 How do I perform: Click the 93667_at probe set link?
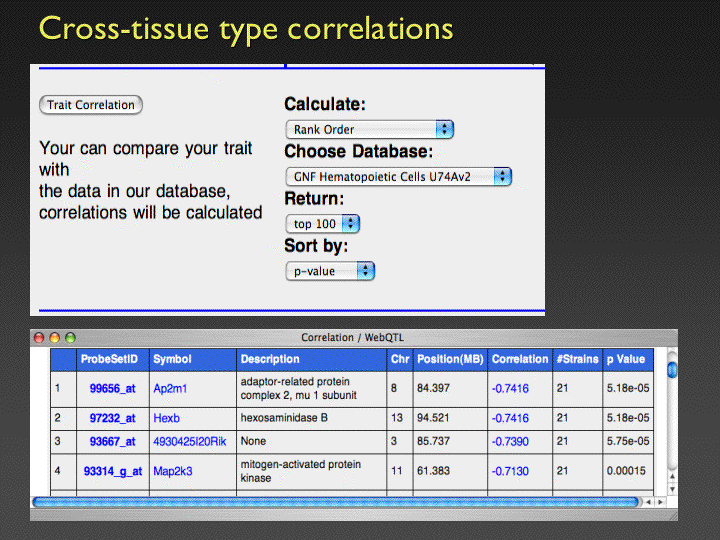[111, 441]
